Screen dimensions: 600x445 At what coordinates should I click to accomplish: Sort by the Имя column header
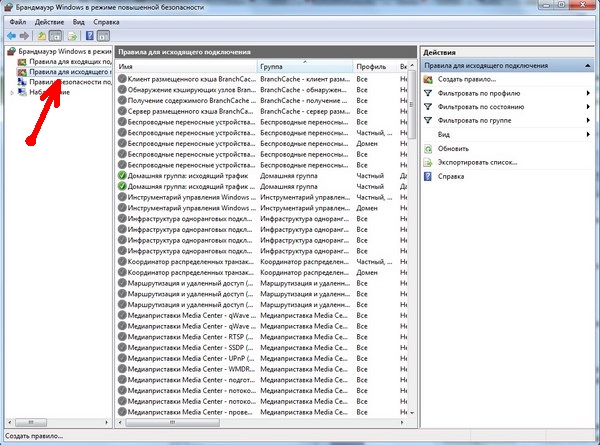186,67
